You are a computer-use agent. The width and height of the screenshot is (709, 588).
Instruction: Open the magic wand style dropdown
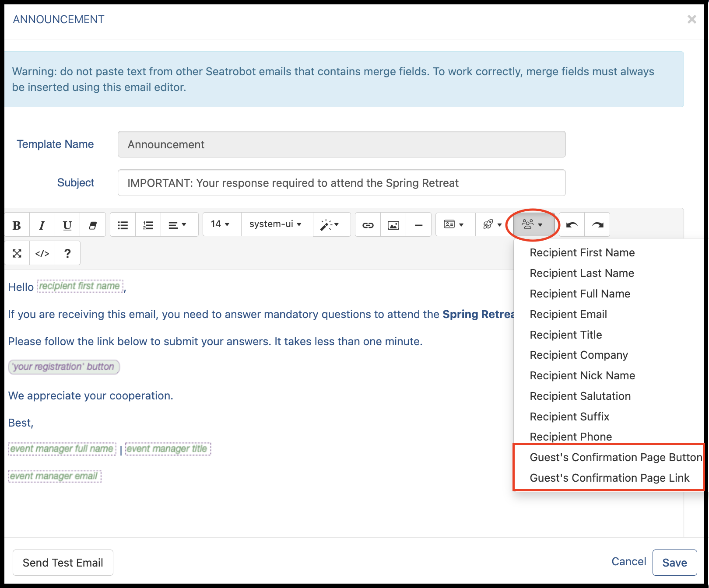pos(332,224)
